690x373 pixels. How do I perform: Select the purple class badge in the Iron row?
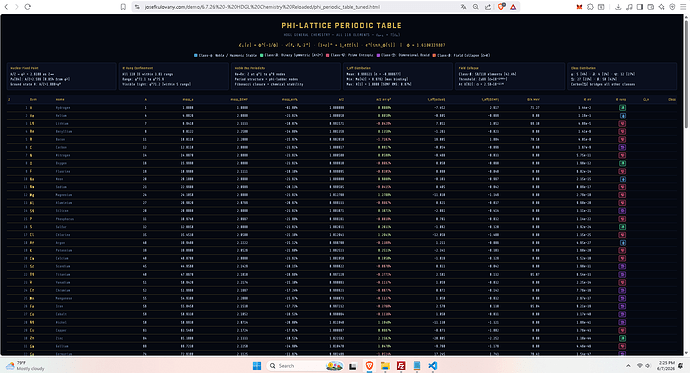tap(622, 306)
